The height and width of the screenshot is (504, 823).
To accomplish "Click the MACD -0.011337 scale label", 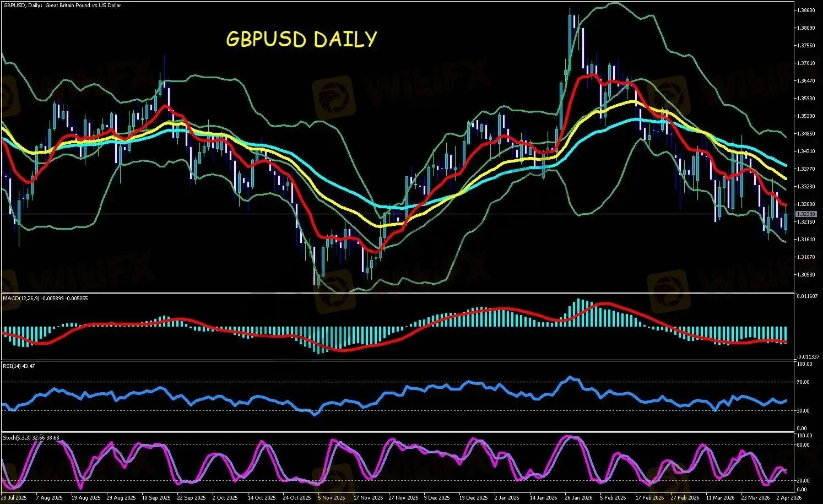I will coord(808,356).
